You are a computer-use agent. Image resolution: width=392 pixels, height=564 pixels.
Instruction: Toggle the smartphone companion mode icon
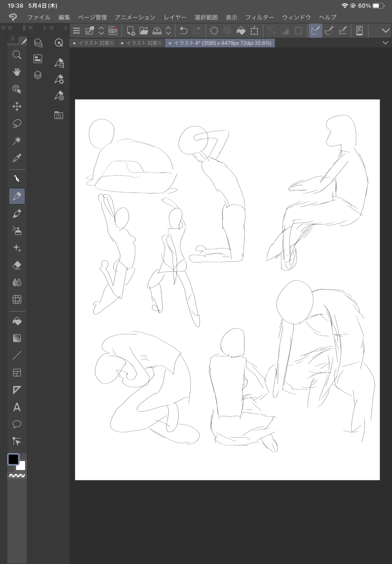[359, 30]
